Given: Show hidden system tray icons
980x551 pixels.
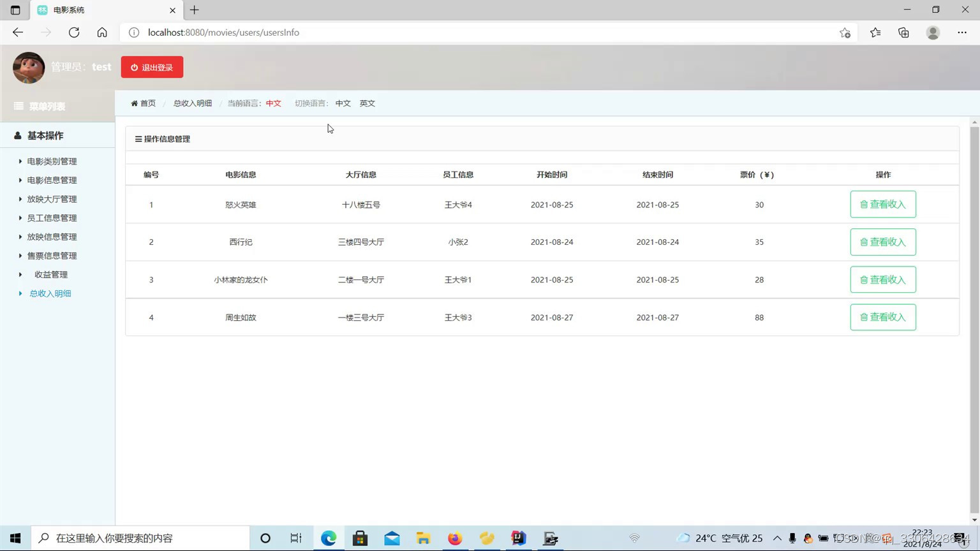Looking at the screenshot, I should tap(777, 538).
